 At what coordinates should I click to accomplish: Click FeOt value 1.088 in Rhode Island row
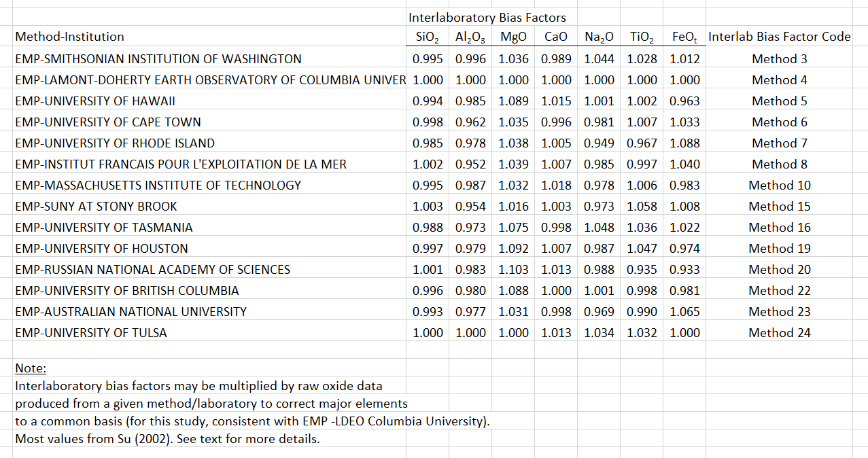684,143
